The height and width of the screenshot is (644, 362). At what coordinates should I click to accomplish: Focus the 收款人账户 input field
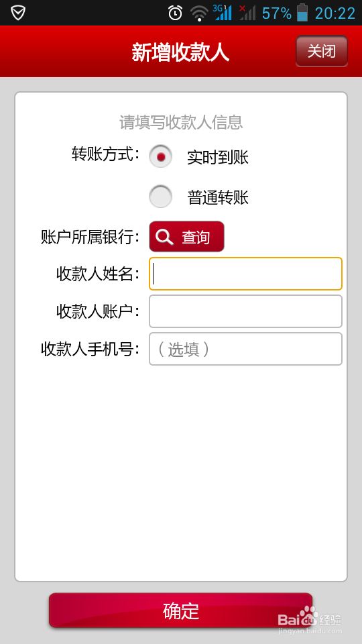pos(245,311)
